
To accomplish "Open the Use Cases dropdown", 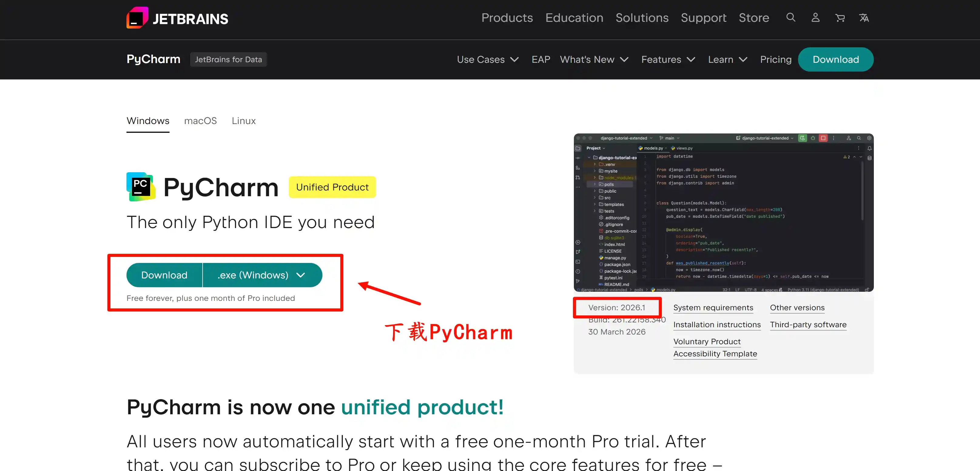I will 487,59.
